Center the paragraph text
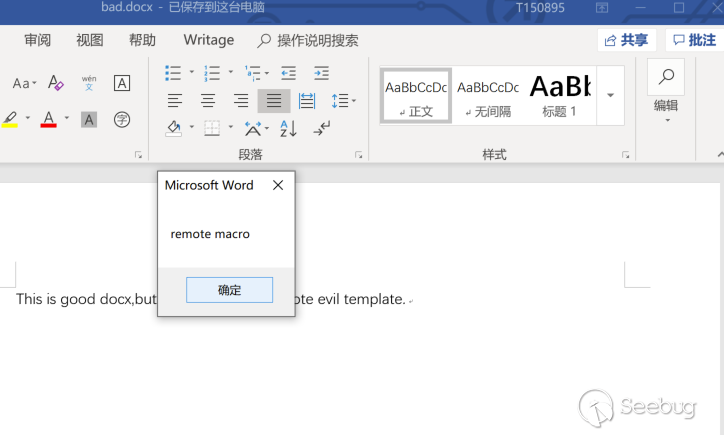Viewport: 724px width, 435px height. [x=208, y=100]
